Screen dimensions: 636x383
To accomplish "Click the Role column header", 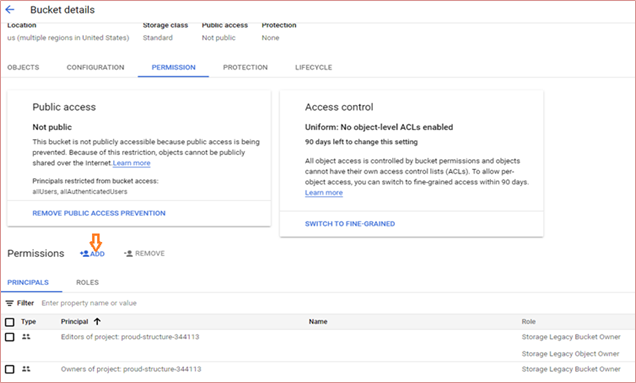I will [529, 321].
